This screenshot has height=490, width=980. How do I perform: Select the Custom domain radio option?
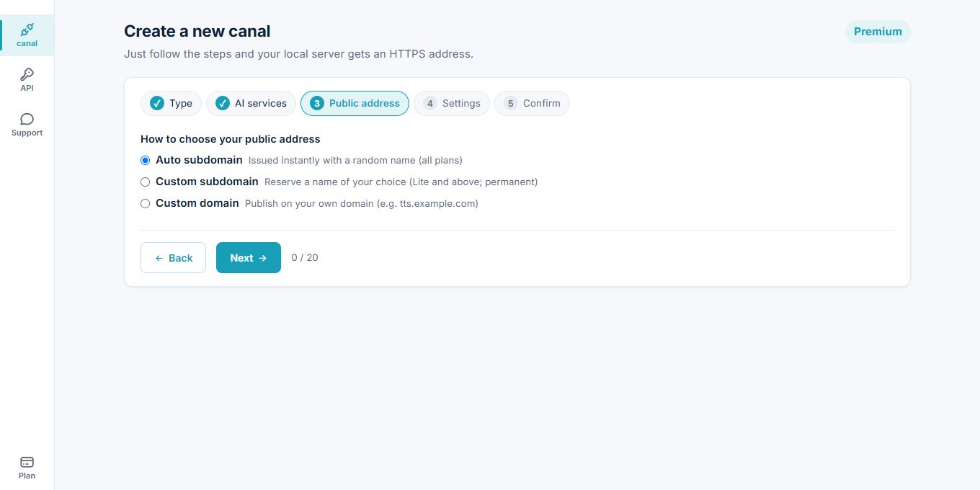pyautogui.click(x=145, y=203)
